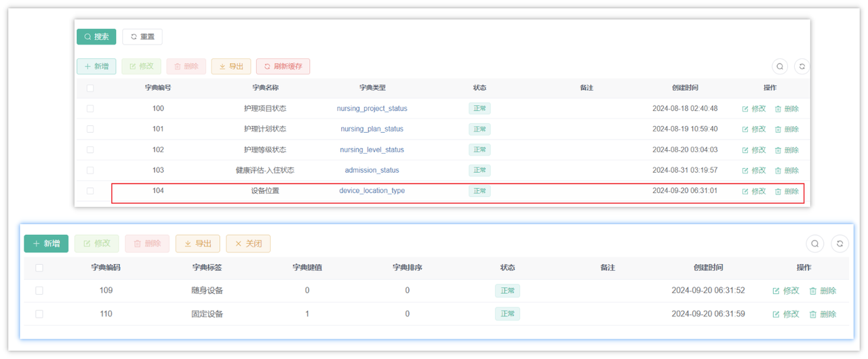Click the 字典排序 column header
The image size is (868, 359).
408,268
